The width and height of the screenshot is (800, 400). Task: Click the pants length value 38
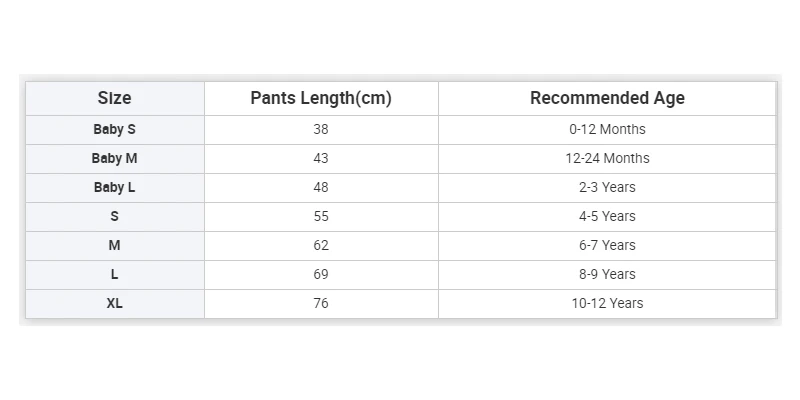[x=320, y=129]
